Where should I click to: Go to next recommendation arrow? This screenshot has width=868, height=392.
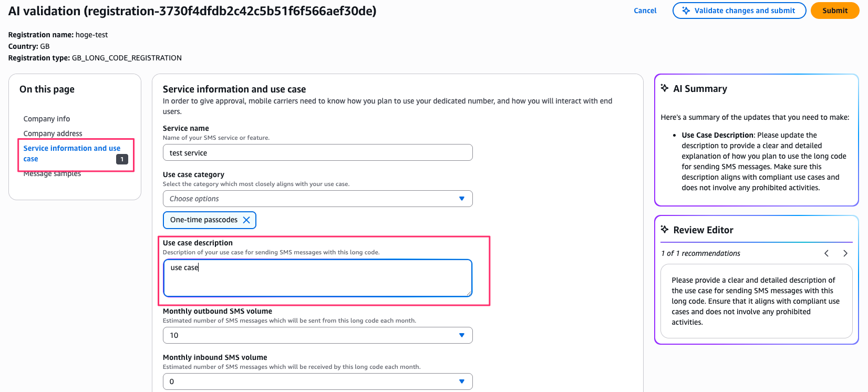click(845, 253)
